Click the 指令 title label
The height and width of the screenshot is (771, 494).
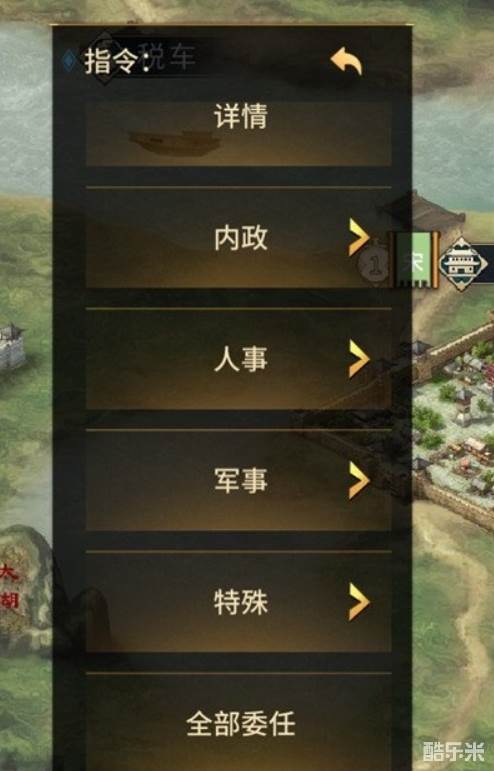116,61
